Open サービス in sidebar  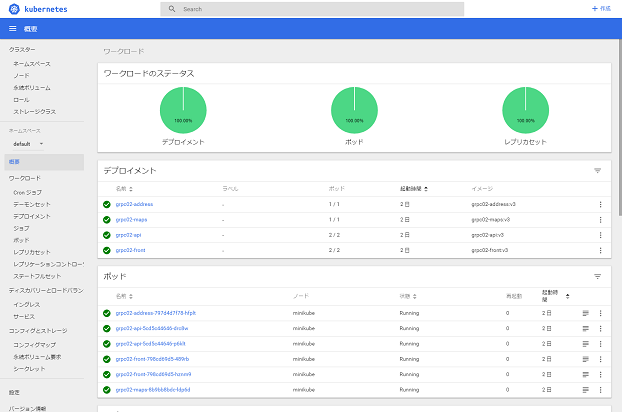(24, 316)
